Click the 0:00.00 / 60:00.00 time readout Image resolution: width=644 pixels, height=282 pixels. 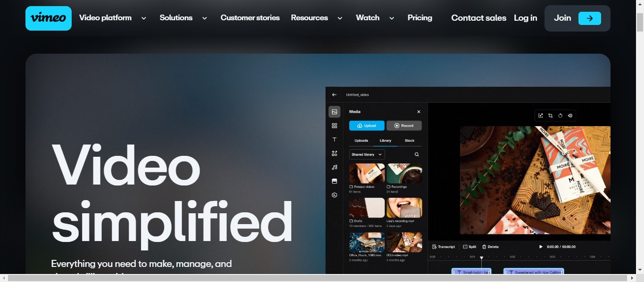[561, 247]
